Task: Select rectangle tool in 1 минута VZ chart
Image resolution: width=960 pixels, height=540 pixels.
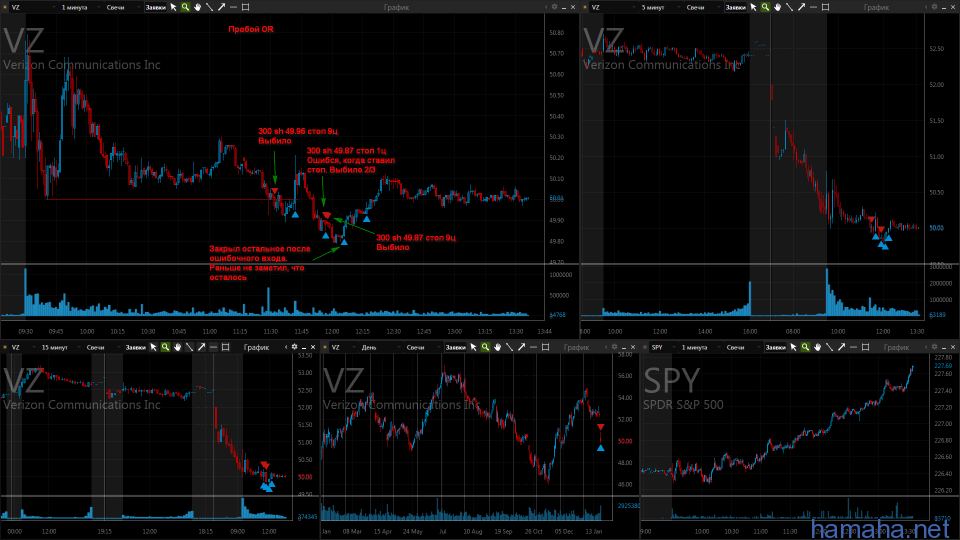Action: coord(246,7)
